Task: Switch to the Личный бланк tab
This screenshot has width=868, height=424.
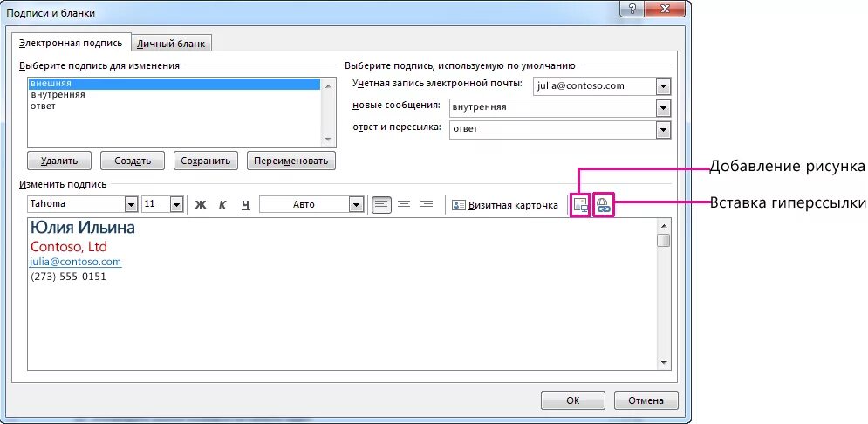Action: coord(171,44)
